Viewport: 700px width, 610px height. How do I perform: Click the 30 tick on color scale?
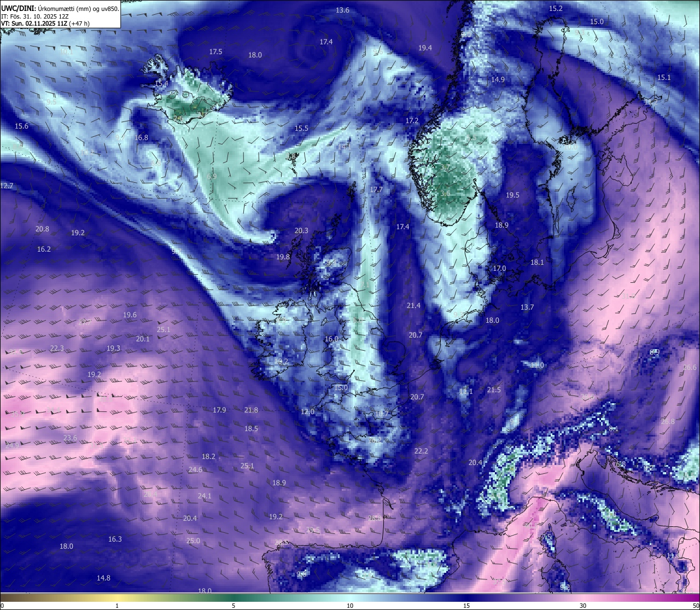(x=583, y=606)
